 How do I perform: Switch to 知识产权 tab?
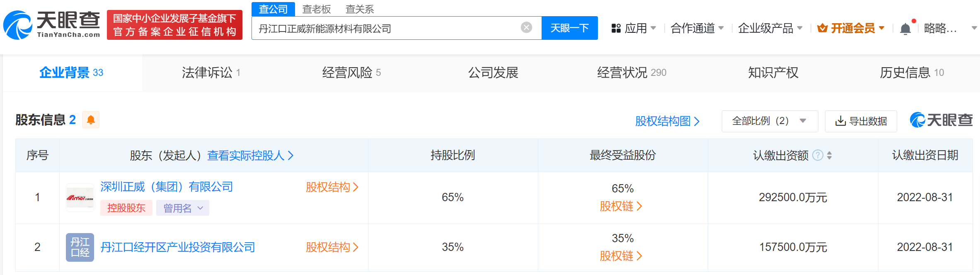click(773, 73)
